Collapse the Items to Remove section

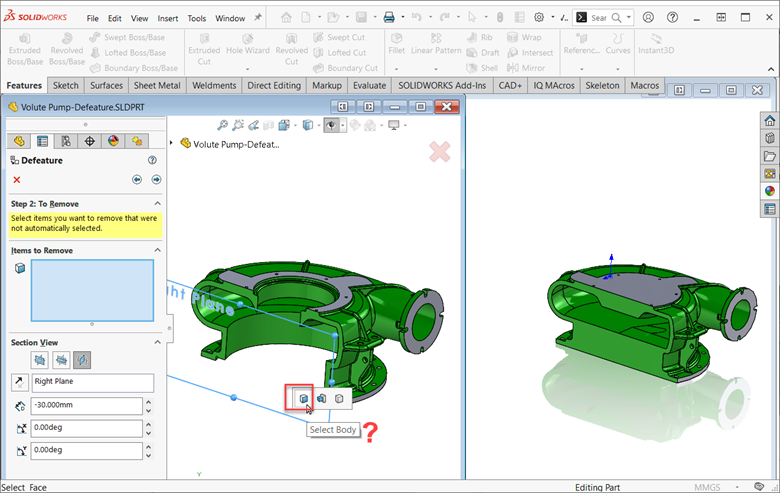[x=157, y=250]
